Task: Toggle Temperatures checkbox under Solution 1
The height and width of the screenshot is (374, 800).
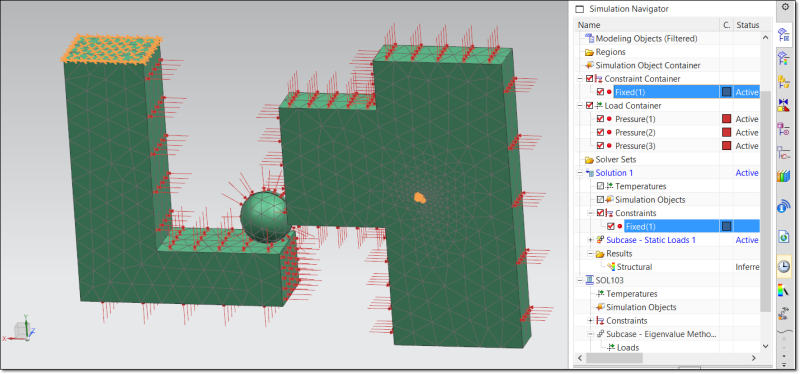Action: tap(601, 186)
